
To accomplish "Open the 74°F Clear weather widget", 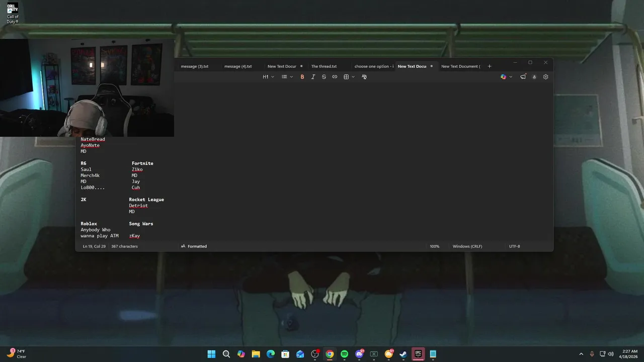I will (17, 354).
